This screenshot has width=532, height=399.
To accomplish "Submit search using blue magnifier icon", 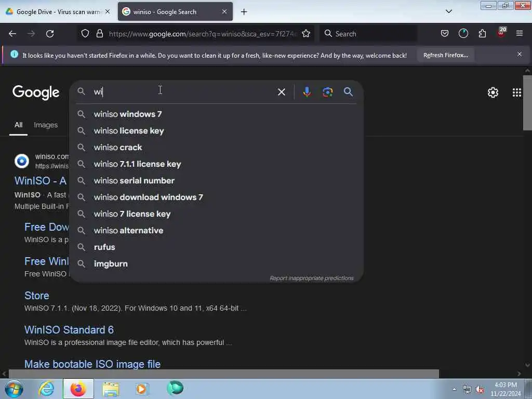I will [348, 91].
